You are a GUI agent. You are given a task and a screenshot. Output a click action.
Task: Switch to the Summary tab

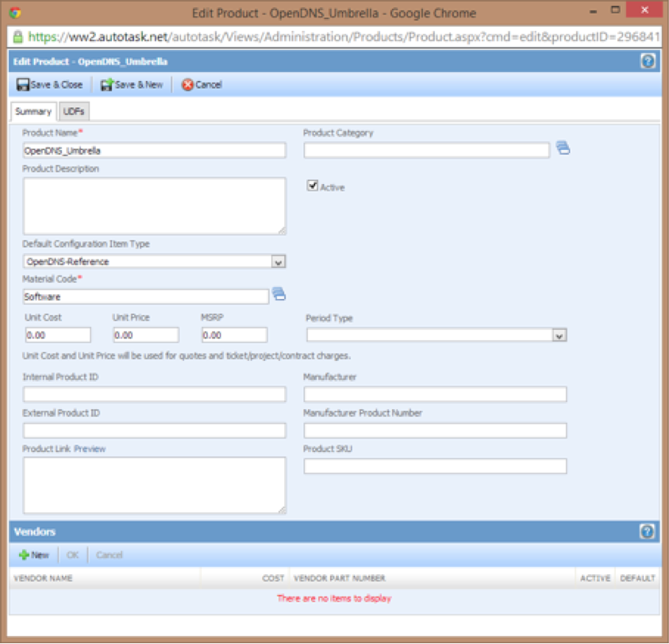tap(33, 112)
